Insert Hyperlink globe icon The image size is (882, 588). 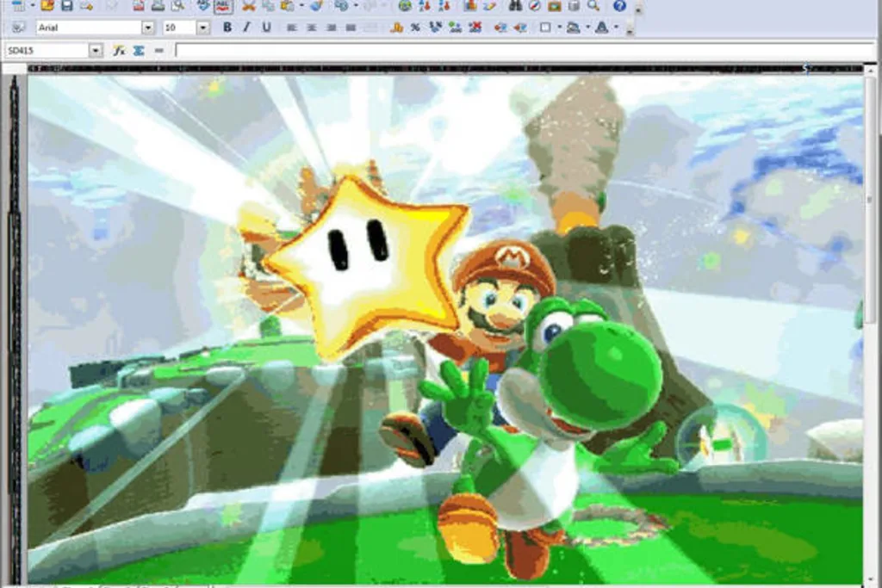pos(405,6)
